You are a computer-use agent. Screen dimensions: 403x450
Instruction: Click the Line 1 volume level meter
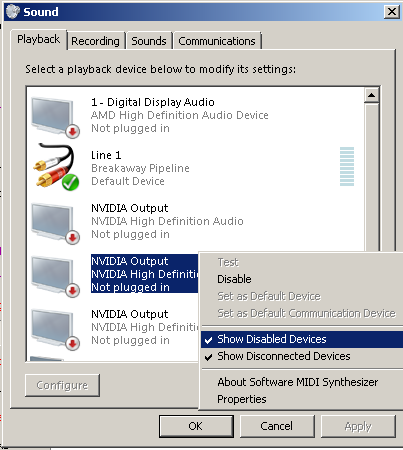[347, 166]
